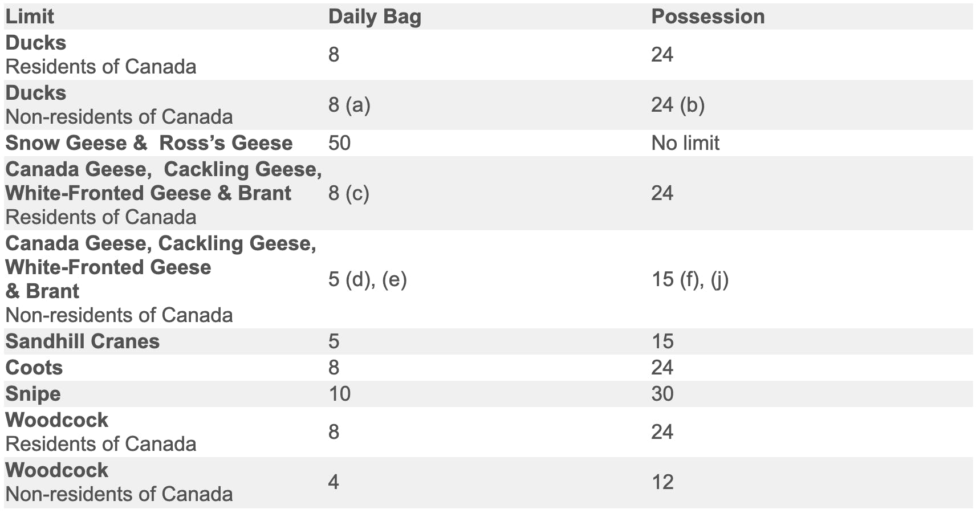Select the possession value '15 (f), (j)'
The width and height of the screenshot is (980, 513).
coord(689,279)
